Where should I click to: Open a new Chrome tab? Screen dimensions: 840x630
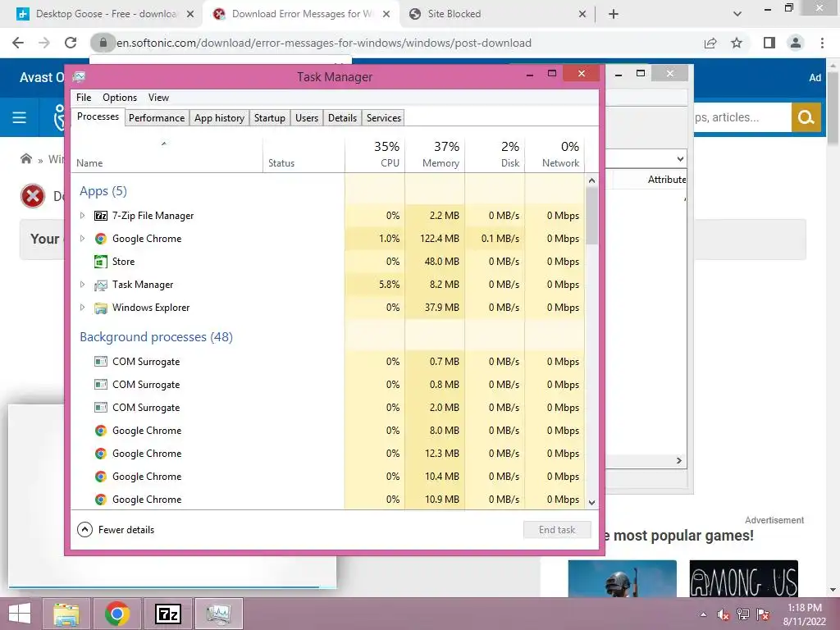point(614,14)
